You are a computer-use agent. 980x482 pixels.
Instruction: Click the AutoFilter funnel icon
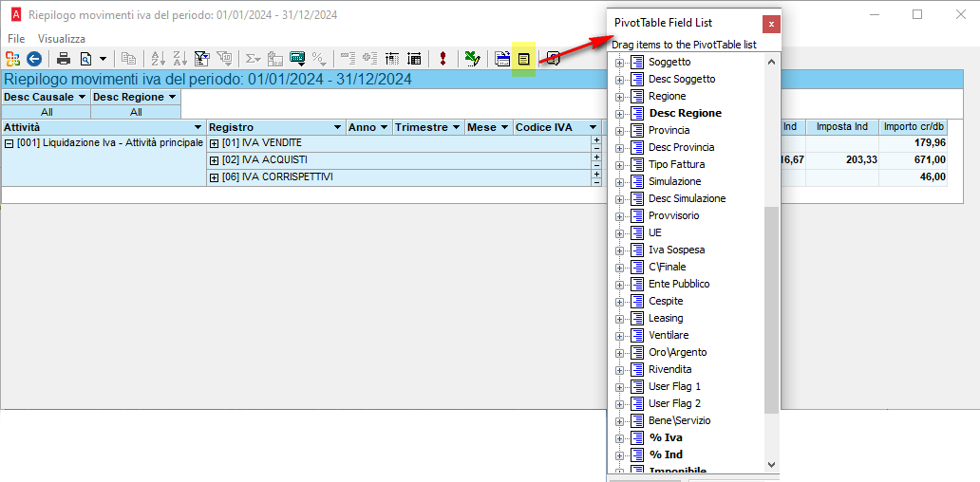click(202, 59)
